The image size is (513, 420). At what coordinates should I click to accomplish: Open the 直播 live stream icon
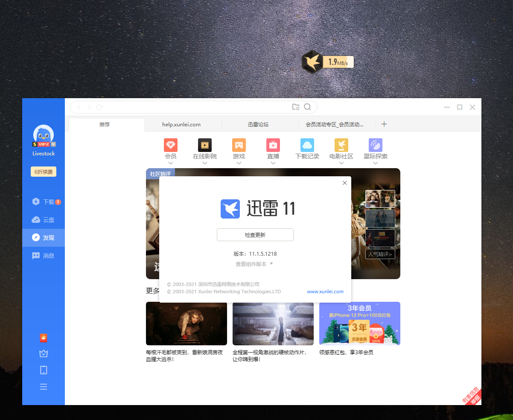point(273,145)
